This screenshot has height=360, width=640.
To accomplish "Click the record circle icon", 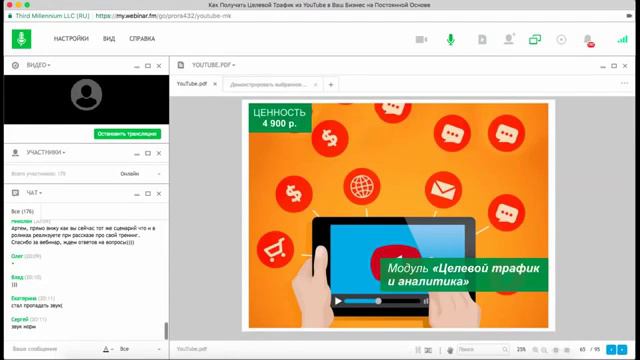I will (561, 40).
